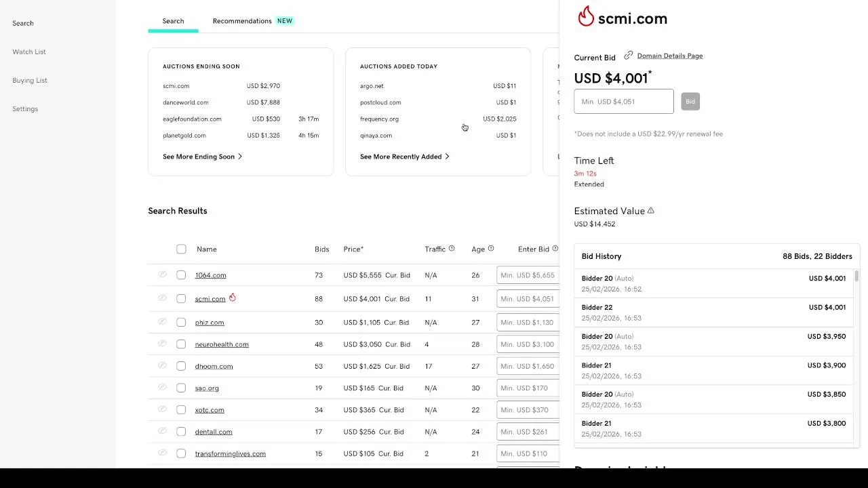
Task: Click the grey Bid button
Action: tap(690, 102)
